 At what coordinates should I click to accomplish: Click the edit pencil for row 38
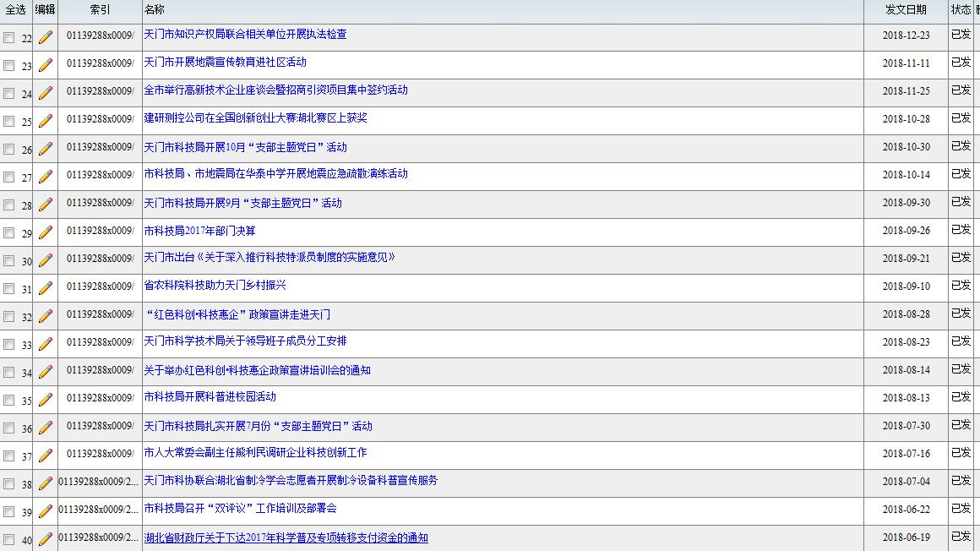(x=46, y=483)
